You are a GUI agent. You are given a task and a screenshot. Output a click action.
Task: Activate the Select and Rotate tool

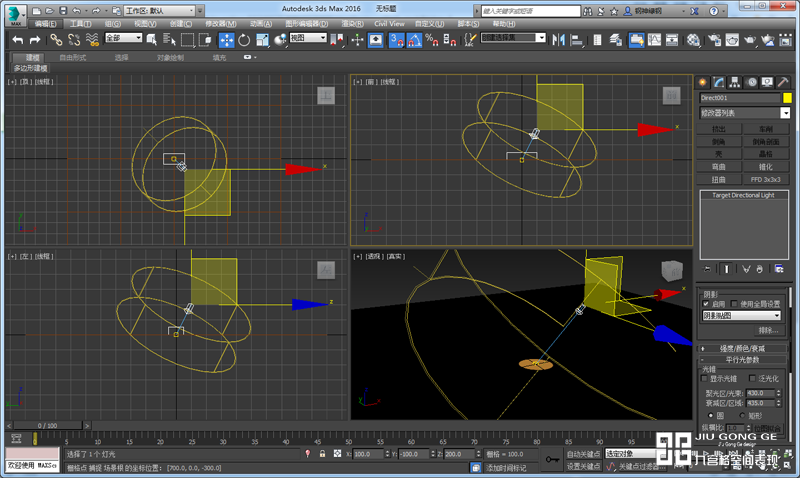click(244, 39)
